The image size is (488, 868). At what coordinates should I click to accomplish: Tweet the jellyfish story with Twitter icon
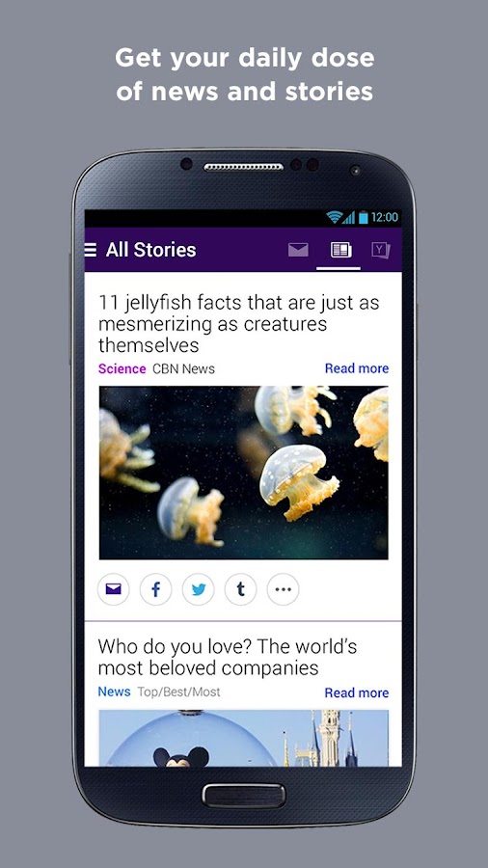coord(198,589)
